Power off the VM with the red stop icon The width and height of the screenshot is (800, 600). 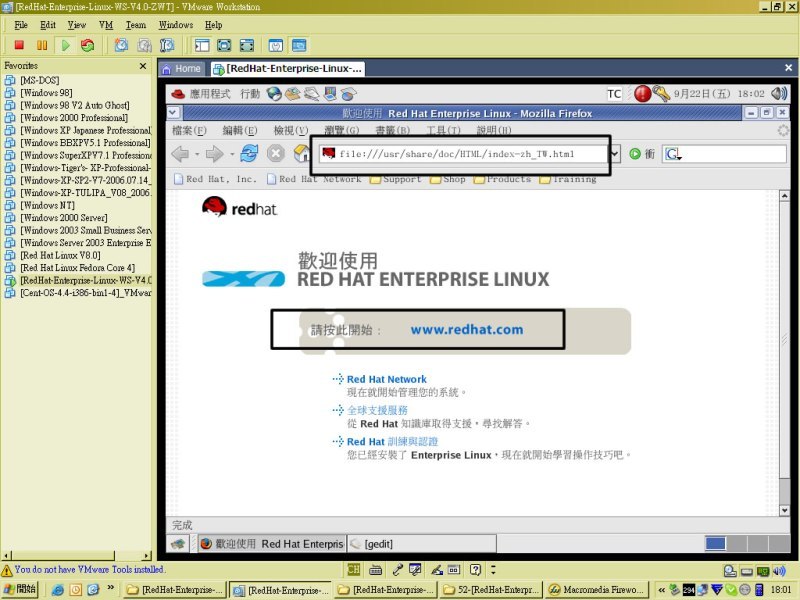(x=19, y=45)
